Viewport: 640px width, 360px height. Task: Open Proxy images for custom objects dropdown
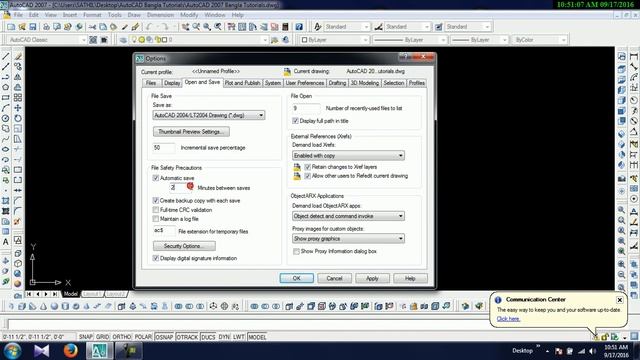pyautogui.click(x=348, y=238)
